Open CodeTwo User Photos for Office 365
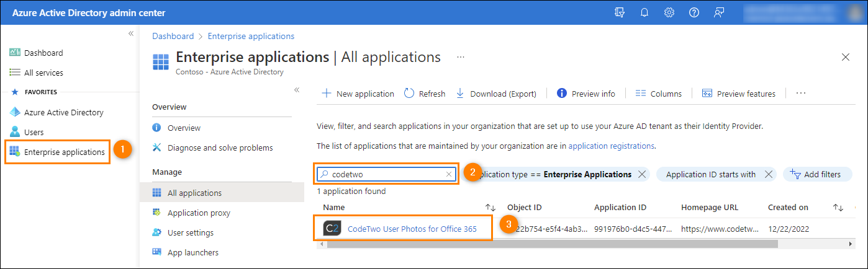The image size is (868, 269). (x=412, y=229)
